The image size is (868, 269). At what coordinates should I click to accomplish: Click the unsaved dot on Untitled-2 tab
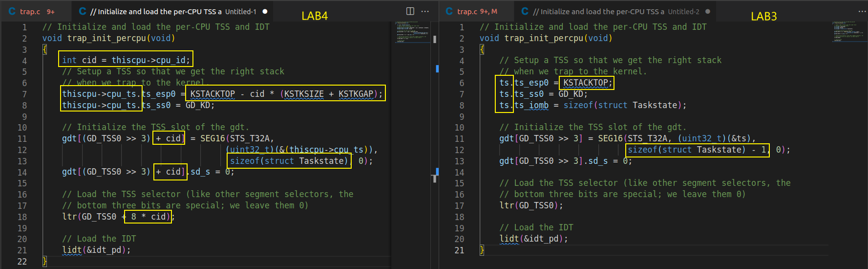click(708, 11)
